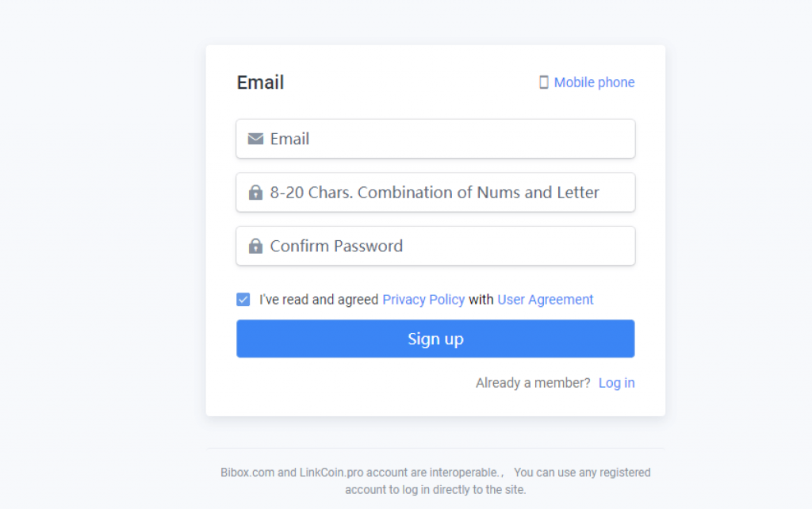This screenshot has height=509, width=812.
Task: Click the lock icon beside Confirm Password
Action: click(255, 246)
